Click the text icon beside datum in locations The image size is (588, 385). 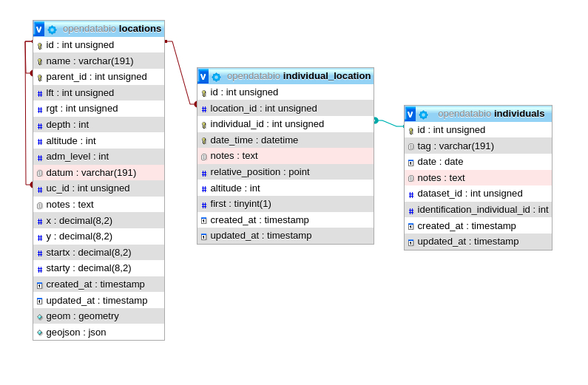(40, 173)
